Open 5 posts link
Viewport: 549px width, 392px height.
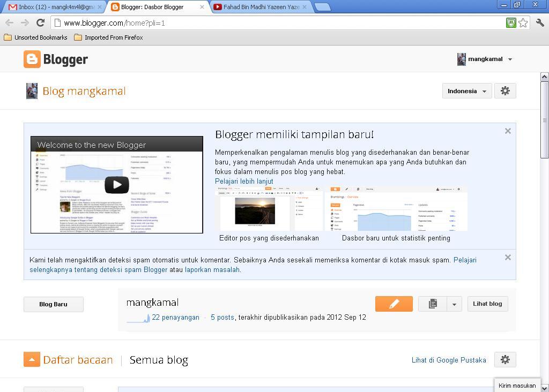[x=222, y=317]
